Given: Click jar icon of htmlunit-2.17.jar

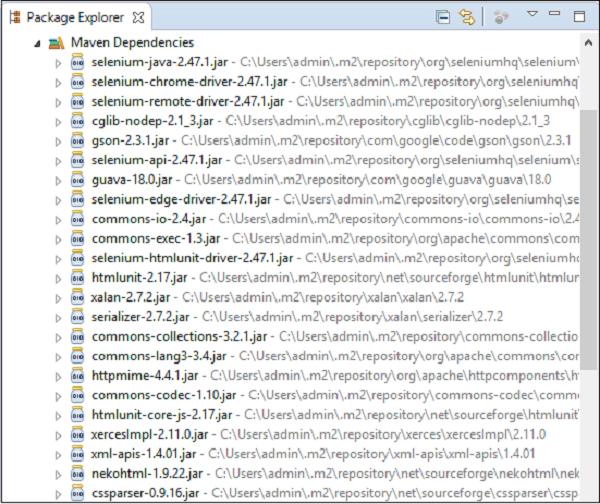Looking at the screenshot, I should (x=78, y=277).
